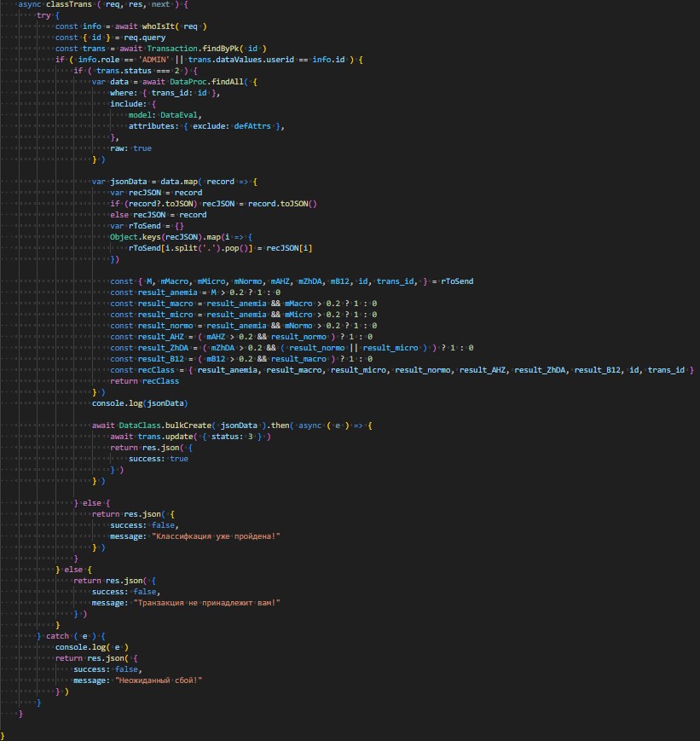Place cursor on the try keyword
Viewport: 700px width, 741px height.
(43, 15)
